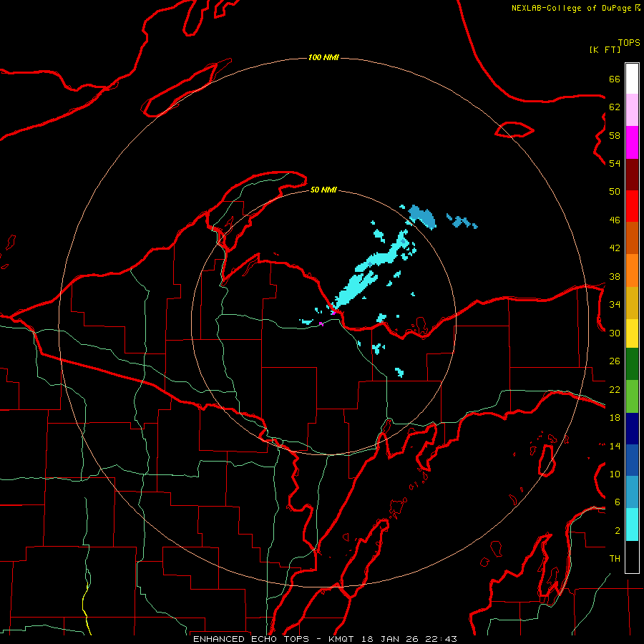Click the gold legend color block
Screen dimensions: 644x644
632,303
